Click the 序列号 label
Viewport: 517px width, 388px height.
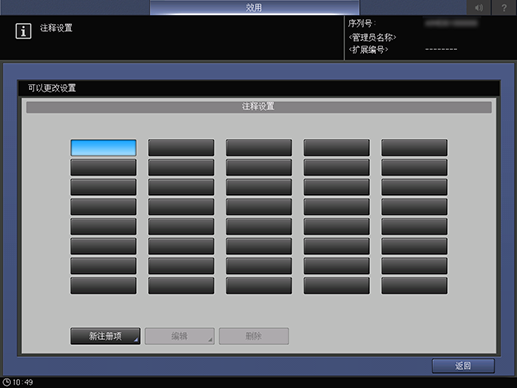point(362,23)
